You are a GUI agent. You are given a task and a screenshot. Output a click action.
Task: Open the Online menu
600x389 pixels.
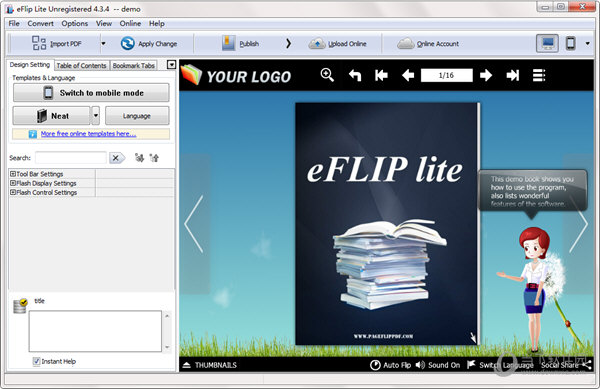[x=130, y=23]
